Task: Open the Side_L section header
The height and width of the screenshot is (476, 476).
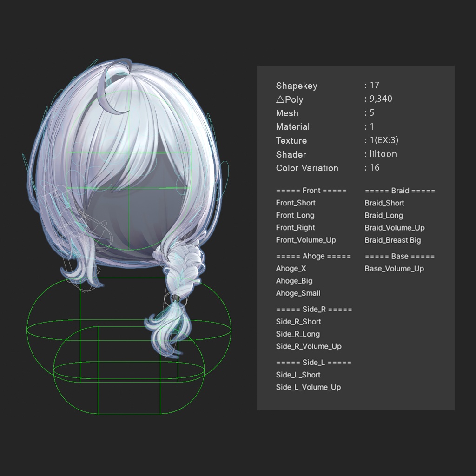Action: 314,362
